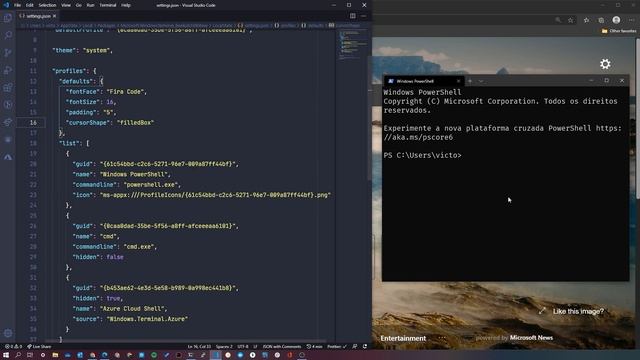Select JSON with Comments language mode
This screenshot has height=360, width=640.
pos(282,347)
